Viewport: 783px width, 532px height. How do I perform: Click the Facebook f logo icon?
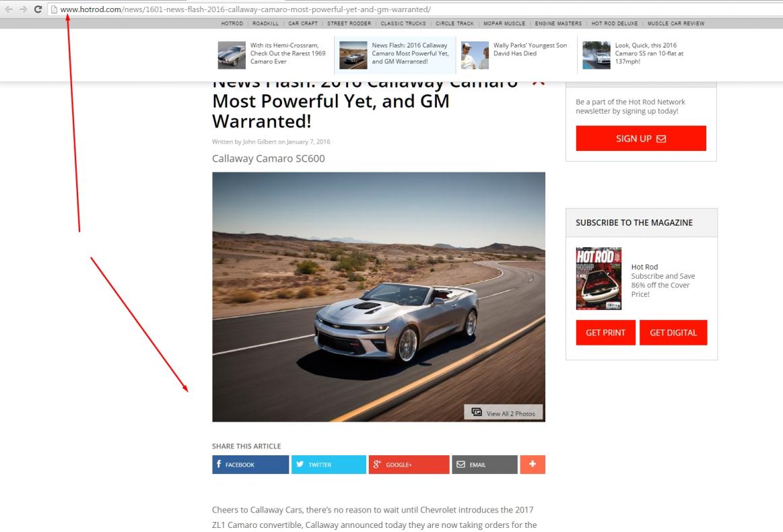[x=219, y=464]
